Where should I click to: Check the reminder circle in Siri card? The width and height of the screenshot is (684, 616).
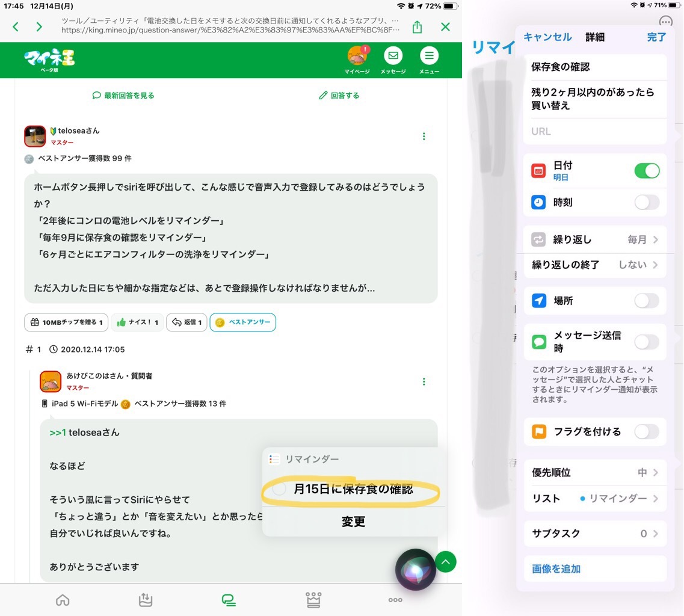click(x=279, y=489)
